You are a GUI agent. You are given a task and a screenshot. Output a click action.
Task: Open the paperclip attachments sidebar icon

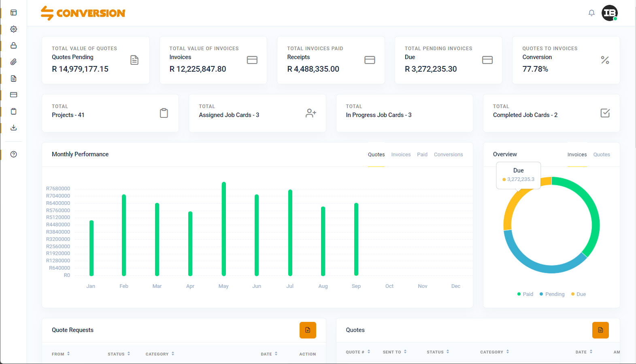coord(13,62)
